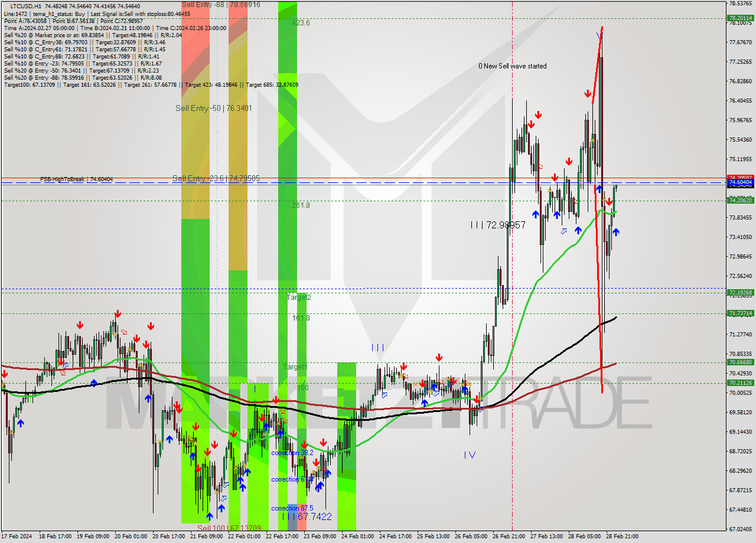The width and height of the screenshot is (756, 543).
Task: Click the 'Sell Entry -50 | 76.3401' label
Action: 214,108
